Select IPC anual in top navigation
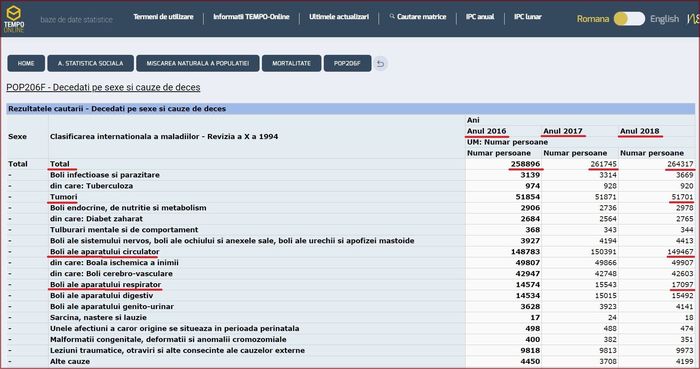The width and height of the screenshot is (700, 369). tap(480, 17)
